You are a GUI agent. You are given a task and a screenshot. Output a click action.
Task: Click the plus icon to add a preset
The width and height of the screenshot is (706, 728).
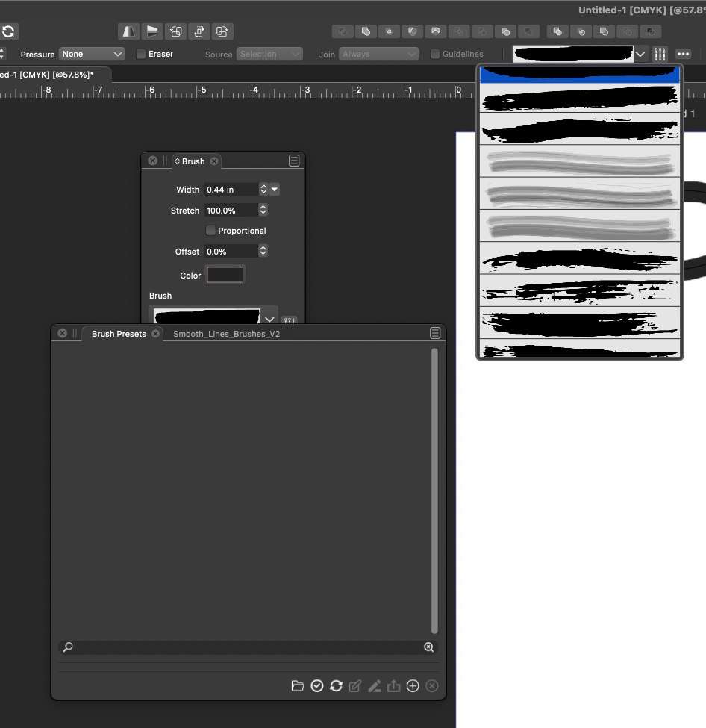click(413, 686)
